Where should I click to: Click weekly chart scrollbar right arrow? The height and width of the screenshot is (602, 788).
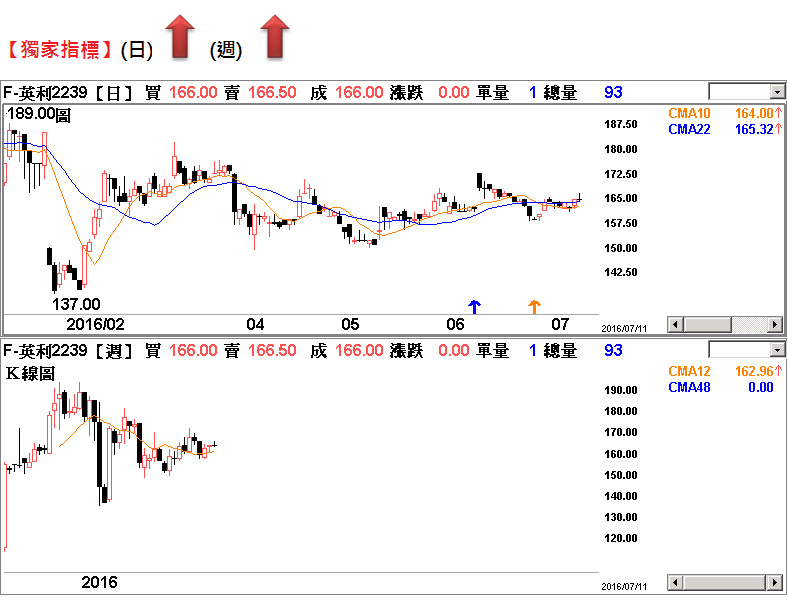tap(775, 583)
